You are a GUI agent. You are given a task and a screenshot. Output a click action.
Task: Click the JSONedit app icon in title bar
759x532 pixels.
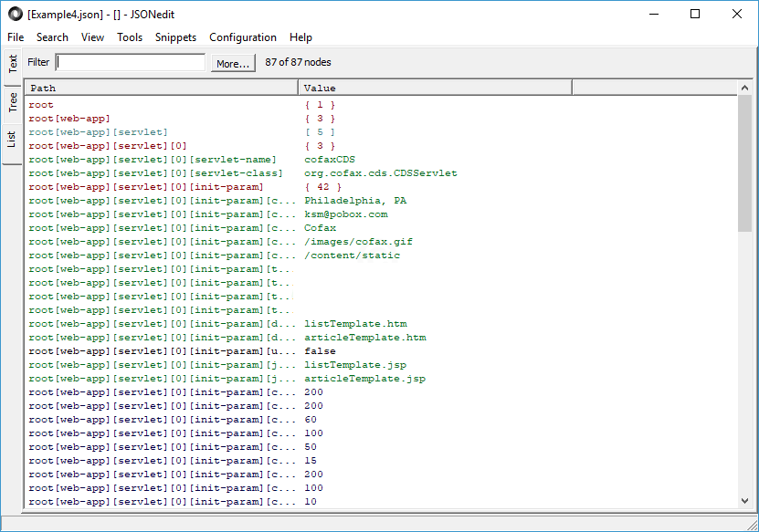15,14
